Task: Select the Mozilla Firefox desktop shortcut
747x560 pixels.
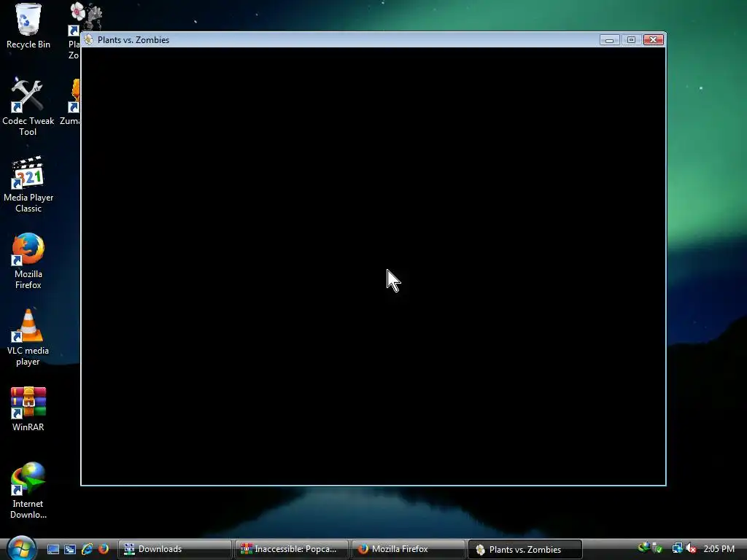Action: [28, 261]
